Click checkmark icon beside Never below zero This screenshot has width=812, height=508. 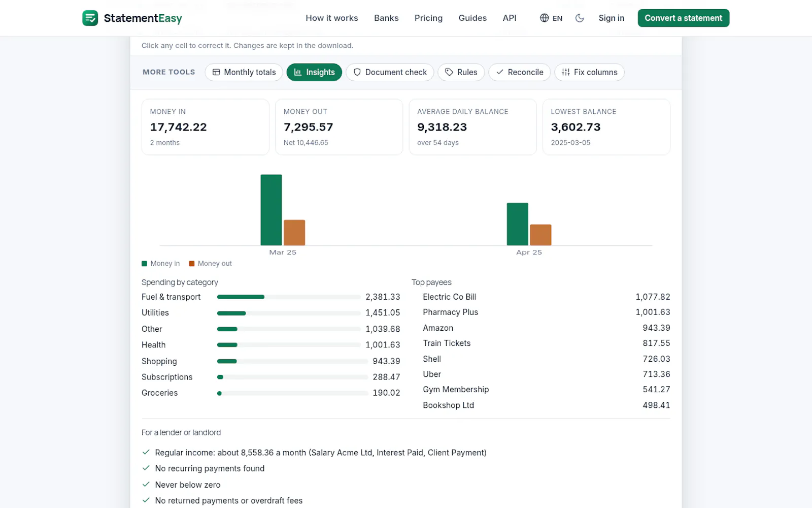pyautogui.click(x=146, y=484)
